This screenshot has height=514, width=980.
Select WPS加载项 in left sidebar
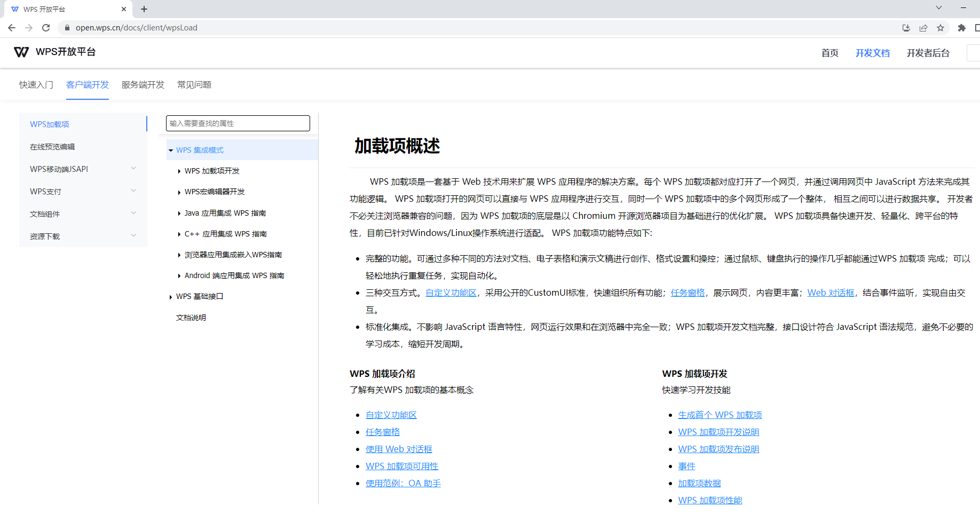[x=50, y=124]
